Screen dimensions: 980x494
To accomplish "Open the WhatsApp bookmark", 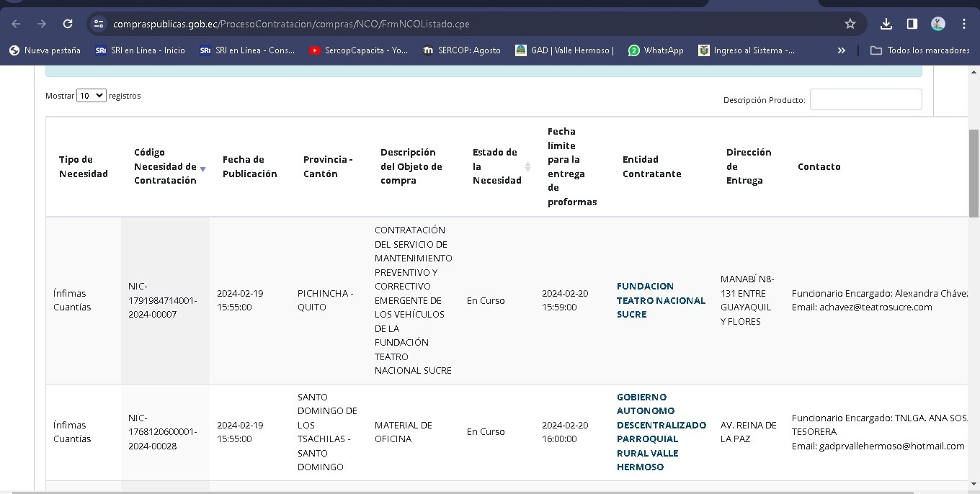I will (656, 50).
